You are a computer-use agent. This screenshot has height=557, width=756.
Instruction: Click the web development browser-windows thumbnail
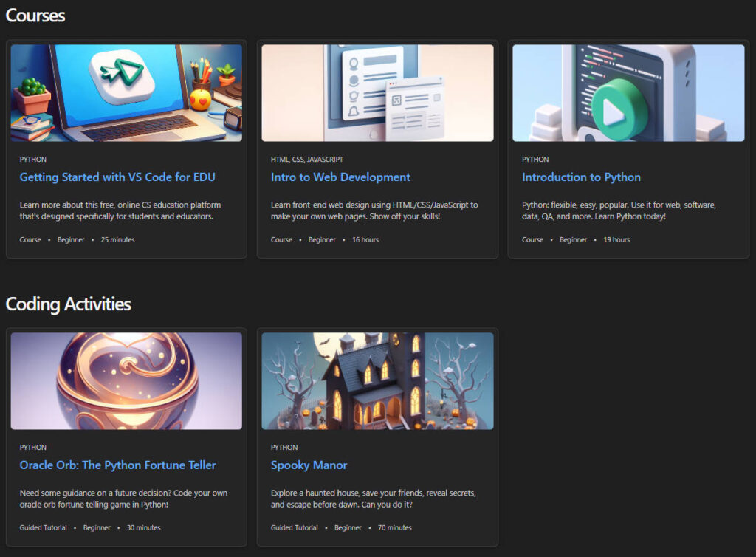(x=377, y=92)
